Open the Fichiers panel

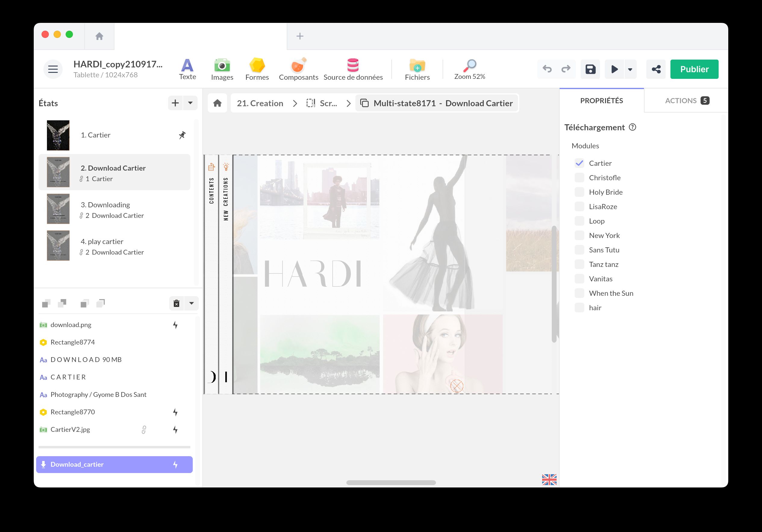417,69
